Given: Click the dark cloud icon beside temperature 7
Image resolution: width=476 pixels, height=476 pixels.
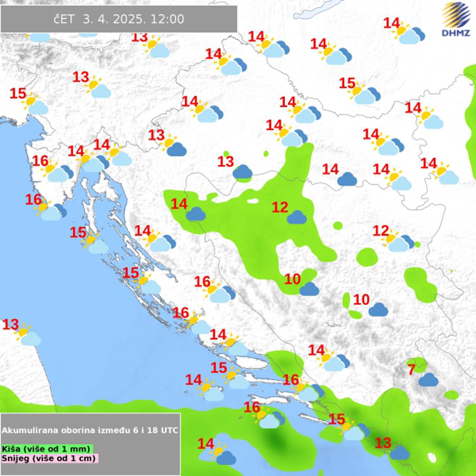Looking at the screenshot, I should click(428, 379).
